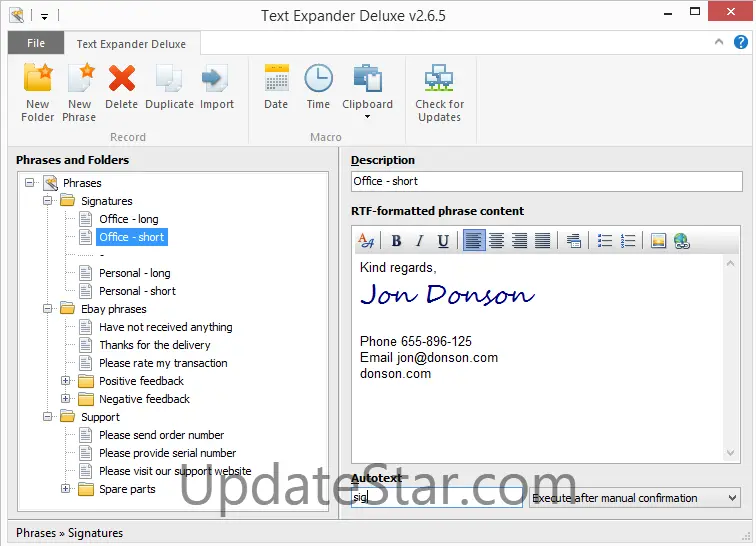The width and height of the screenshot is (756, 546).
Task: Expand the Negative feedback folder
Action: pos(66,398)
